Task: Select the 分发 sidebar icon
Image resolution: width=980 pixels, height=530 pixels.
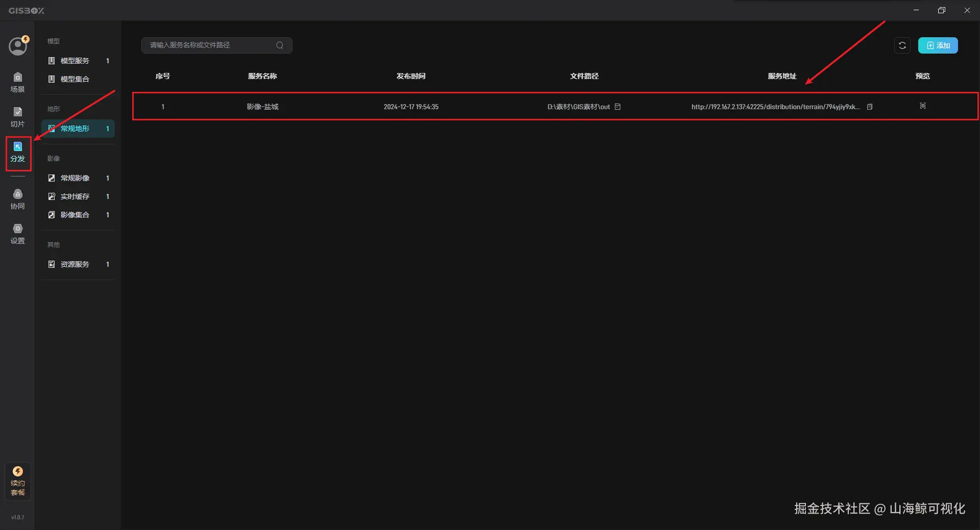Action: [18, 153]
